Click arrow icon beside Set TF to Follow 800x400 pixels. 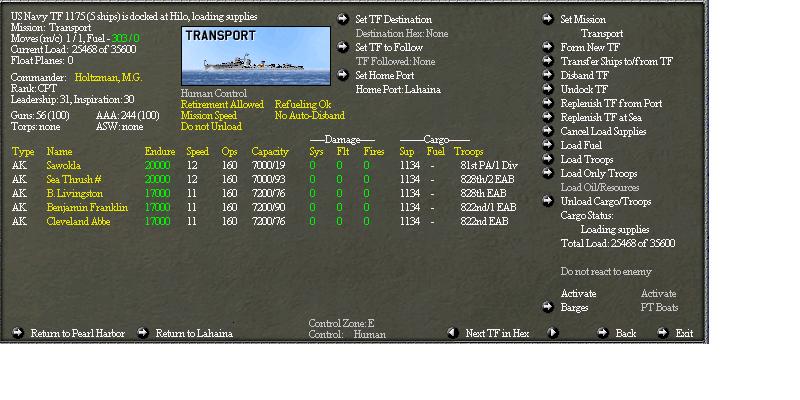click(343, 47)
